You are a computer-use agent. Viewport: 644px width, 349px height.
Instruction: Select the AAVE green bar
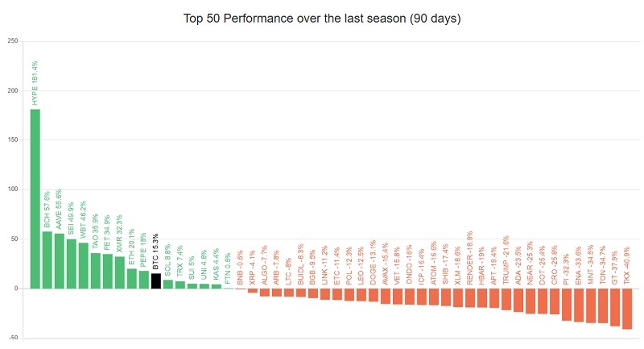tap(59, 260)
